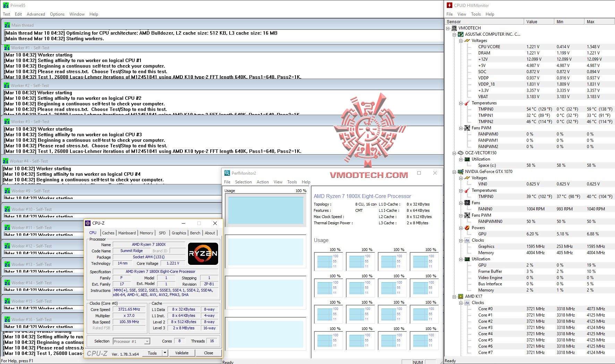The width and height of the screenshot is (615, 364).
Task: Click the Prime95 title bar icon
Action: [x=6, y=5]
